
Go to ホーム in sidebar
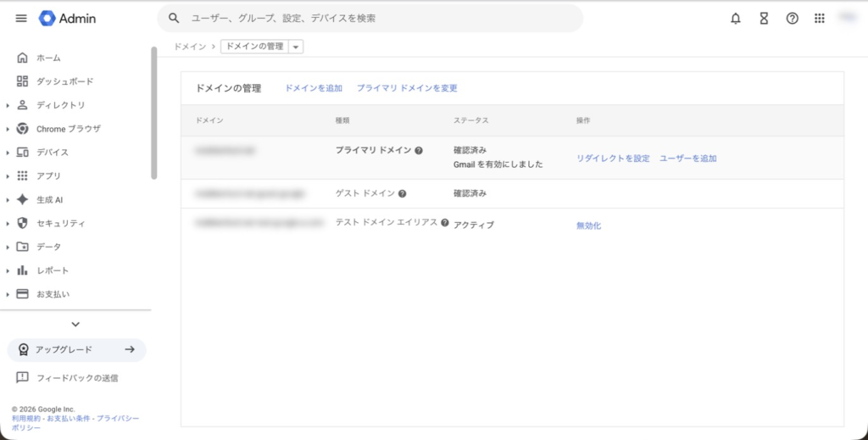48,58
